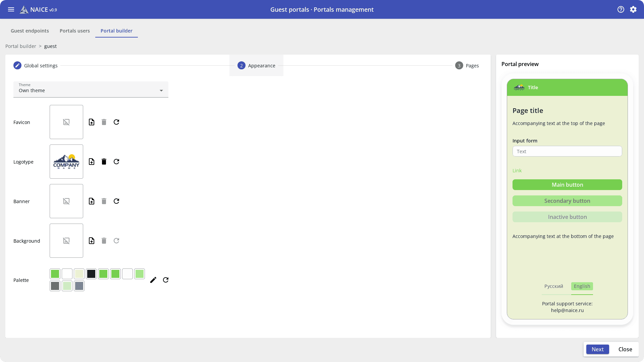Click the Portal builder breadcrumb link

[x=21, y=46]
